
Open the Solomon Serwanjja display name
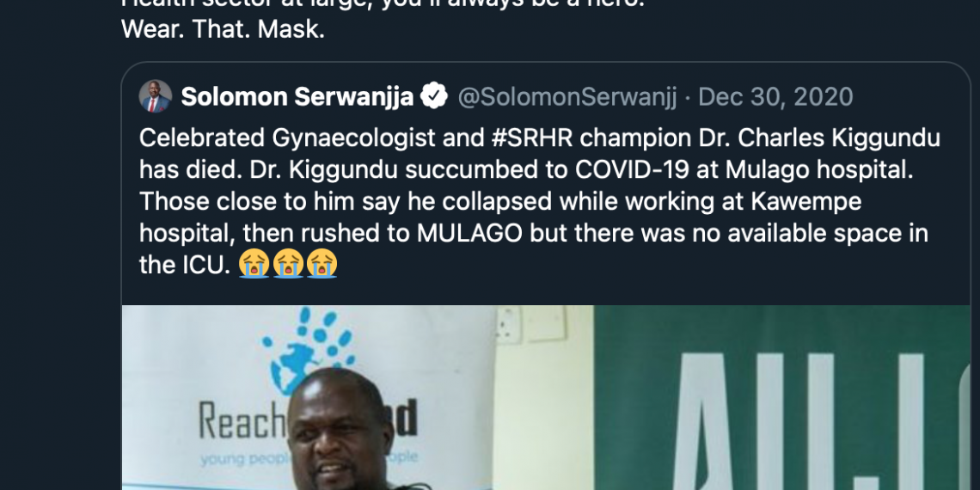(296, 96)
